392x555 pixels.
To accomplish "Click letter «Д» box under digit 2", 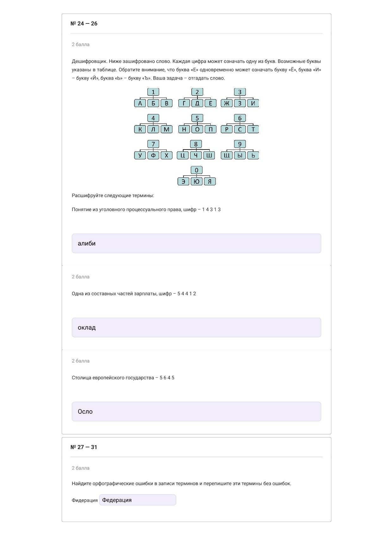I will 197,103.
